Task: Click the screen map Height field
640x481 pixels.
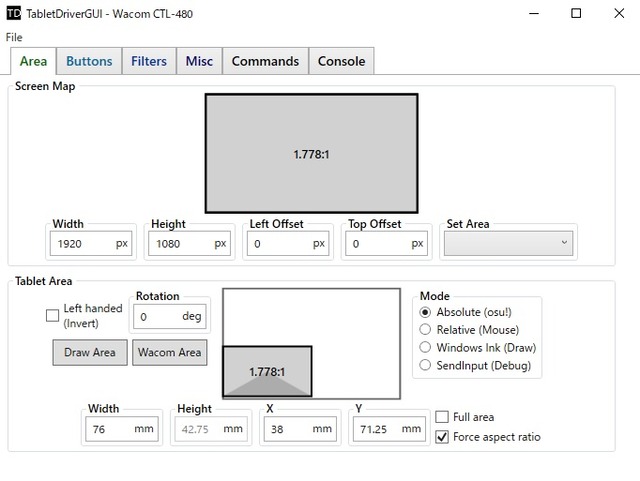Action: point(189,244)
